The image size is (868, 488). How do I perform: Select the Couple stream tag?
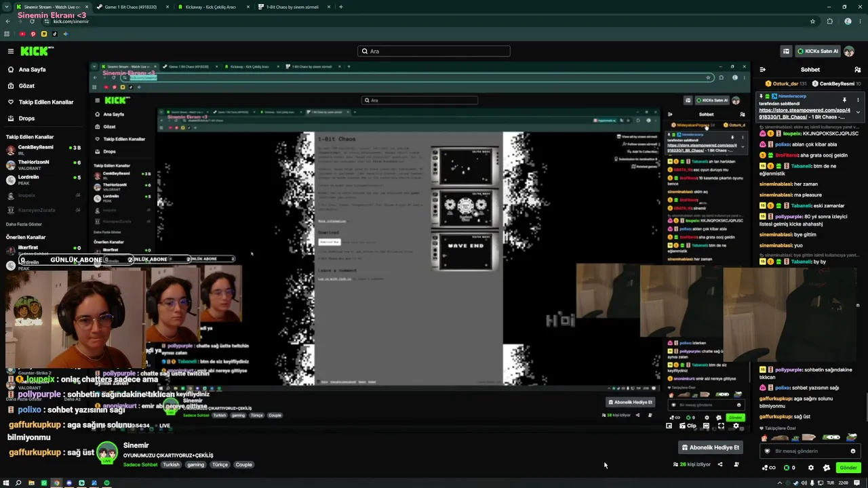point(243,465)
